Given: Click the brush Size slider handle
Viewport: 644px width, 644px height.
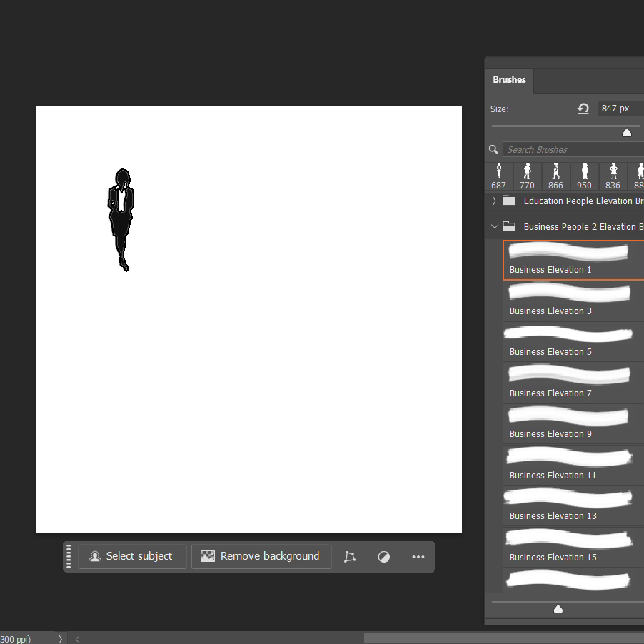Looking at the screenshot, I should click(627, 132).
